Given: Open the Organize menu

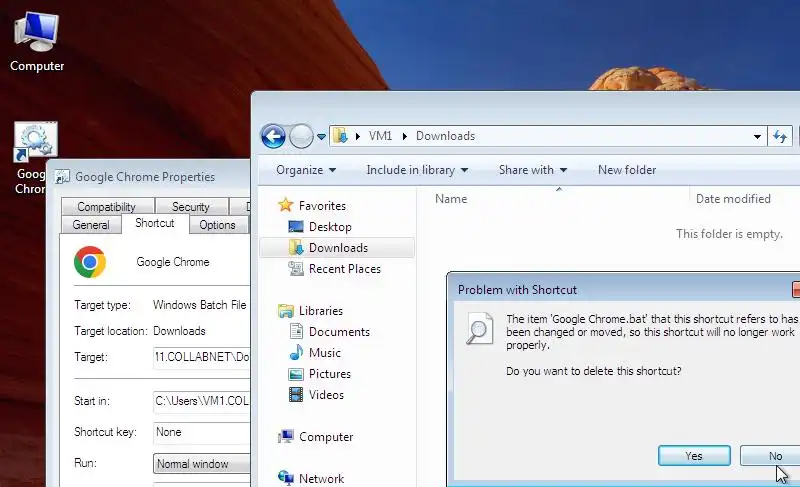Looking at the screenshot, I should click(x=306, y=170).
